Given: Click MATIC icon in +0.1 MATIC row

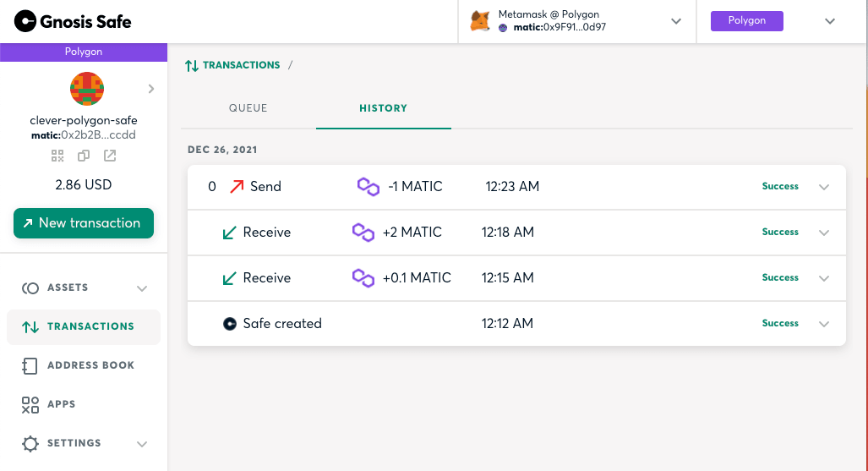Looking at the screenshot, I should pyautogui.click(x=363, y=278).
